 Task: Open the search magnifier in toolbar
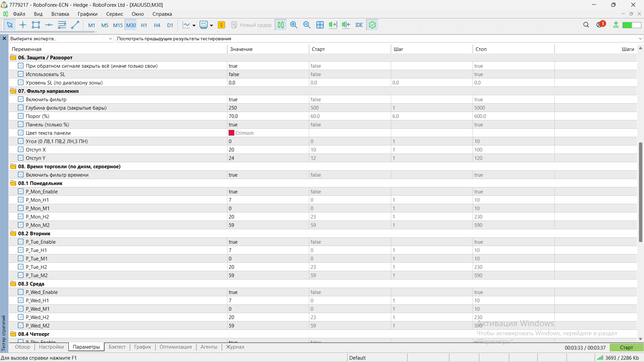[x=586, y=25]
